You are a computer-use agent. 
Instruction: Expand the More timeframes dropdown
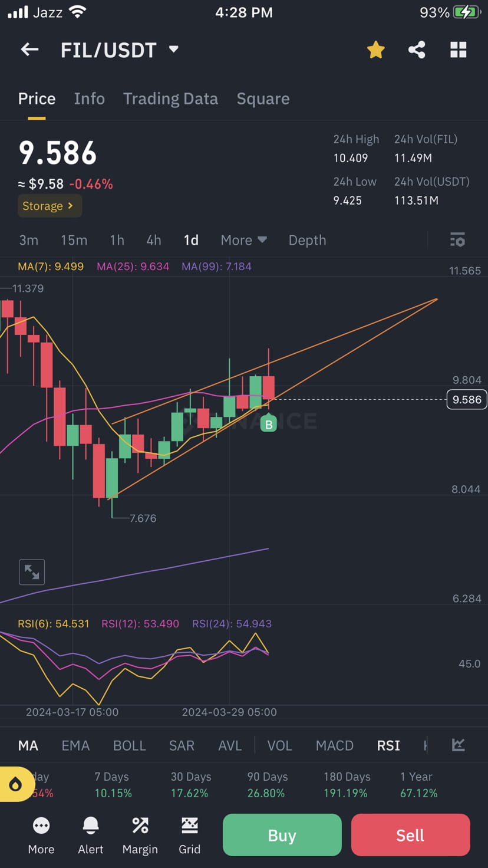(243, 240)
